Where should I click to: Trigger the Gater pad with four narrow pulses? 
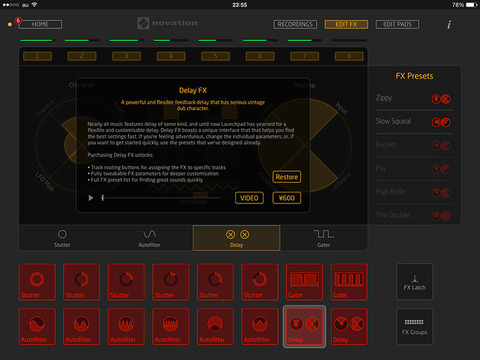point(349,282)
